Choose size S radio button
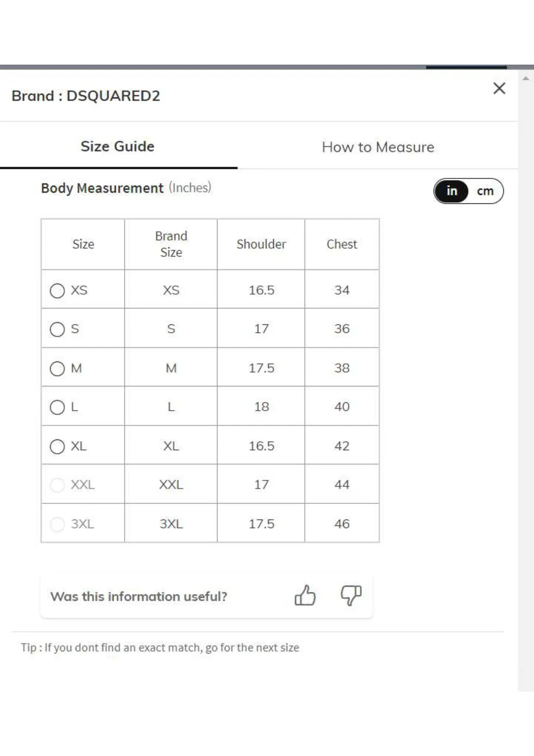The height and width of the screenshot is (756, 534). click(57, 330)
